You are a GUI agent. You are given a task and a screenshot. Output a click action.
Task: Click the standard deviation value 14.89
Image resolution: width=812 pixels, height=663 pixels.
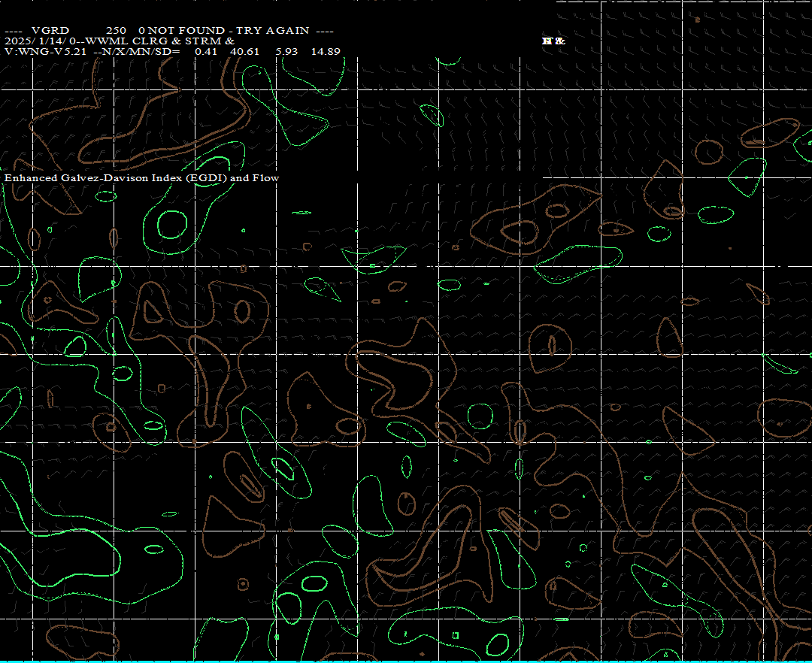tap(326, 51)
